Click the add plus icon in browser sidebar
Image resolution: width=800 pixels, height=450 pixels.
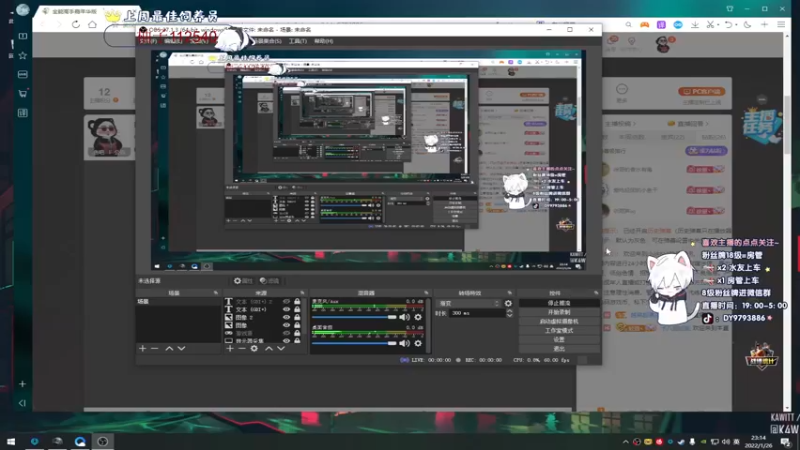coord(22,384)
